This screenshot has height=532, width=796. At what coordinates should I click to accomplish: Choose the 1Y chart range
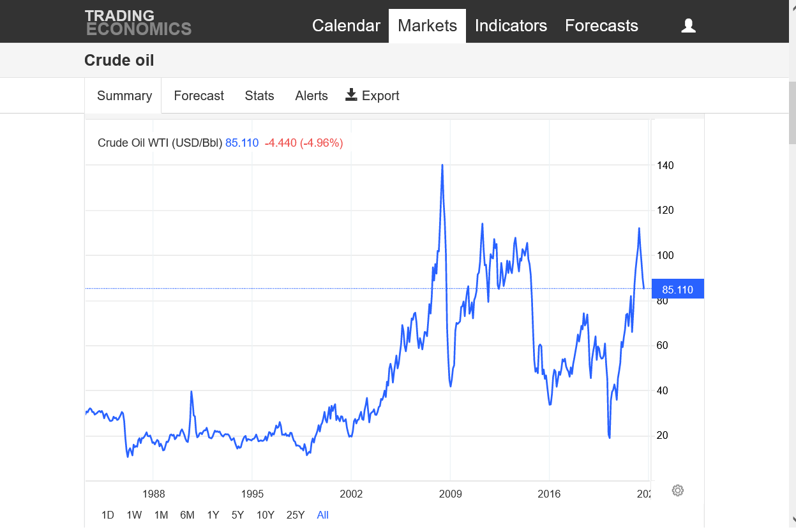pyautogui.click(x=213, y=515)
